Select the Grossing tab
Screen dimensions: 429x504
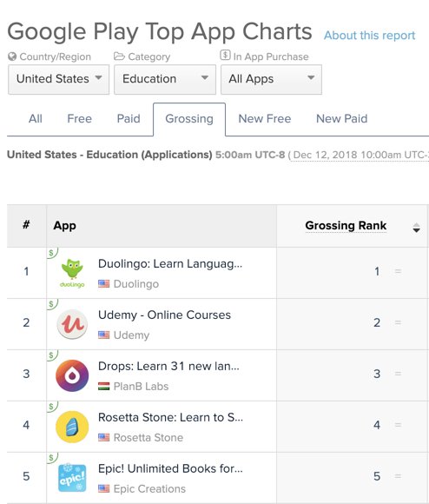coord(189,119)
